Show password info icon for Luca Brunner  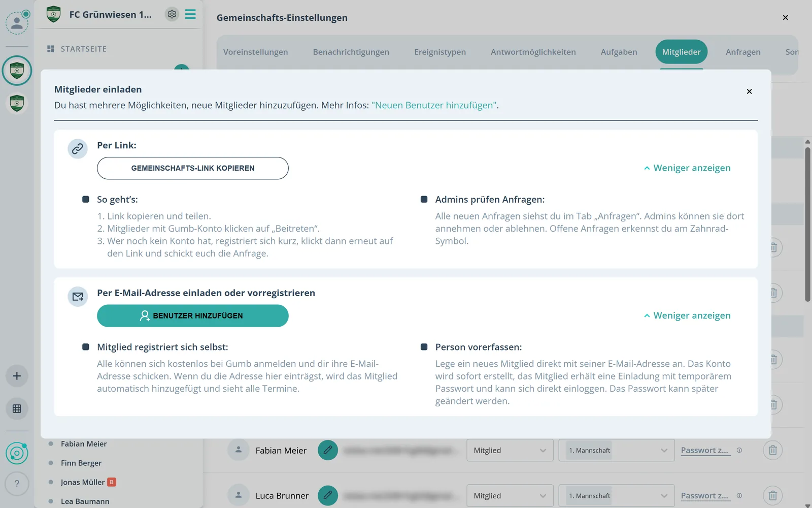tap(739, 495)
